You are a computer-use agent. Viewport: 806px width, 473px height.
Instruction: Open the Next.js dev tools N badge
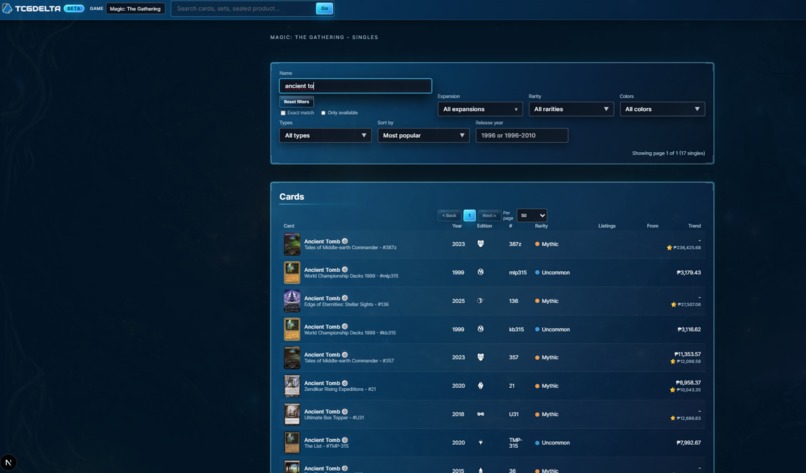[x=8, y=462]
